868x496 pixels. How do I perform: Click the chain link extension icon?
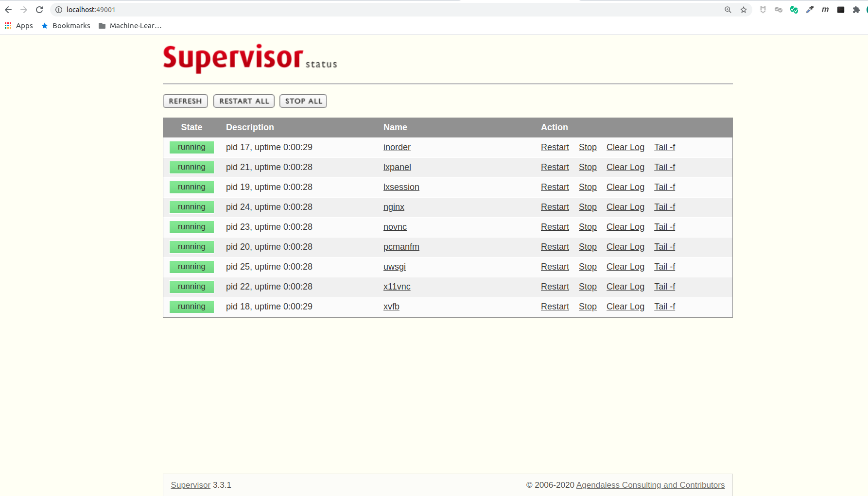779,10
